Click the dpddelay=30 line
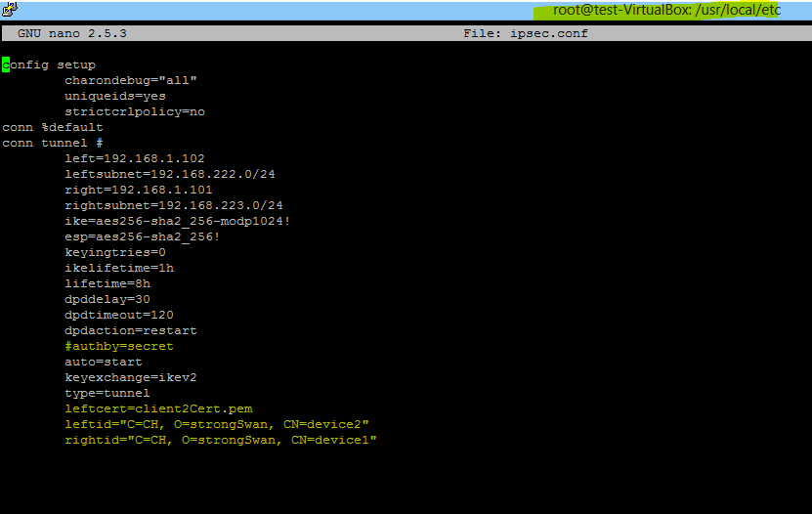This screenshot has width=812, height=514. tap(107, 299)
